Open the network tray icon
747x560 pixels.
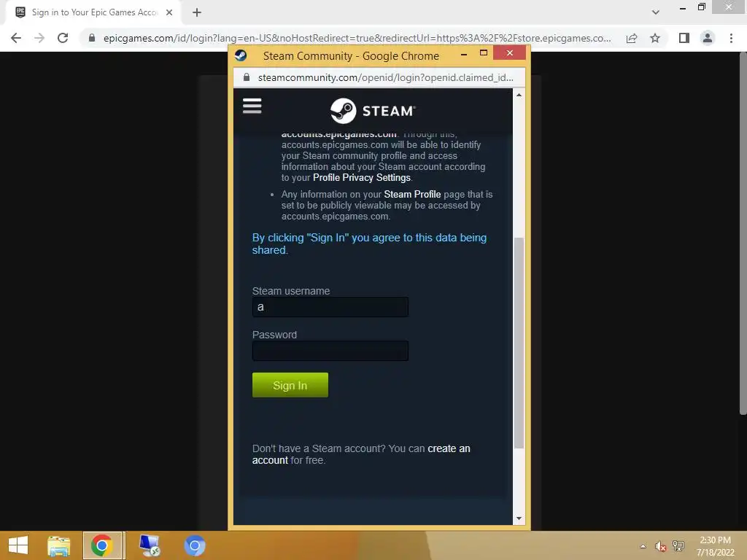678,546
